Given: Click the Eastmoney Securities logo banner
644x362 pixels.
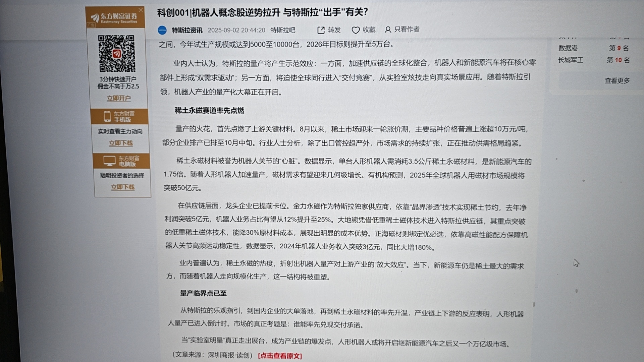Looking at the screenshot, I should pyautogui.click(x=115, y=18).
